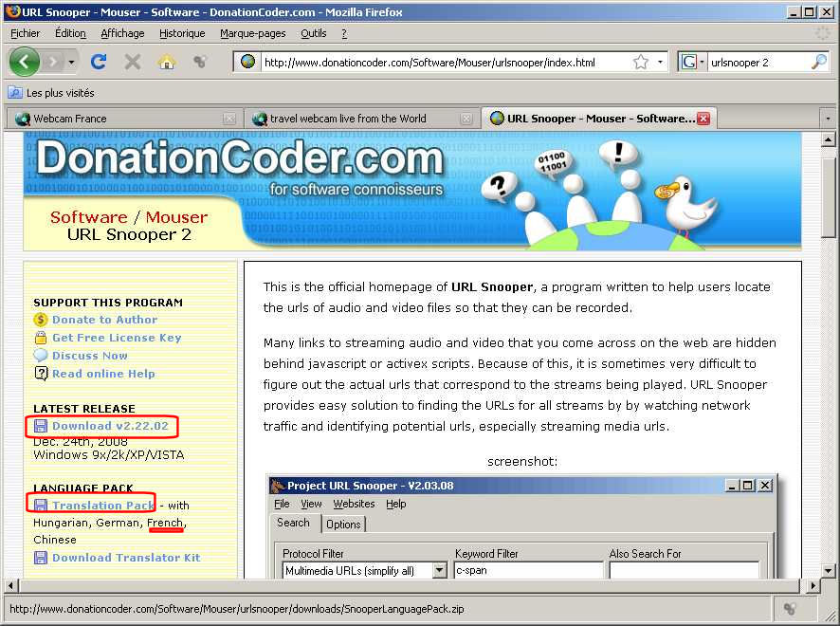Open the Les plus visités bookmarks folder

[51, 93]
